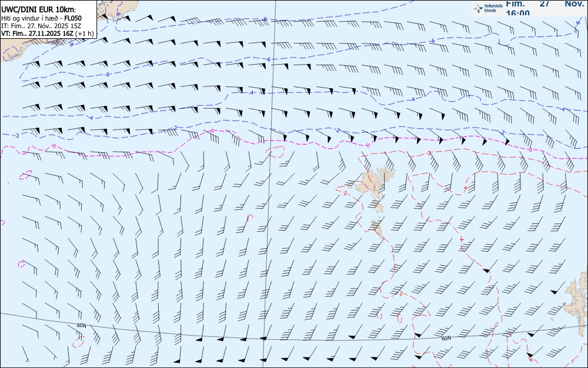Click the '60N' label near the Shetland side
Screen dimensions: 588x368
click(446, 338)
